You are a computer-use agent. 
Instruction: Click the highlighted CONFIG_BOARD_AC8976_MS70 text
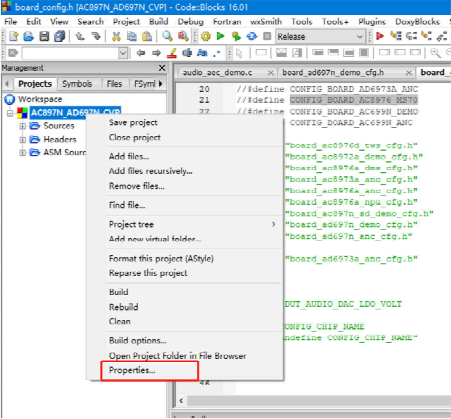pos(353,100)
